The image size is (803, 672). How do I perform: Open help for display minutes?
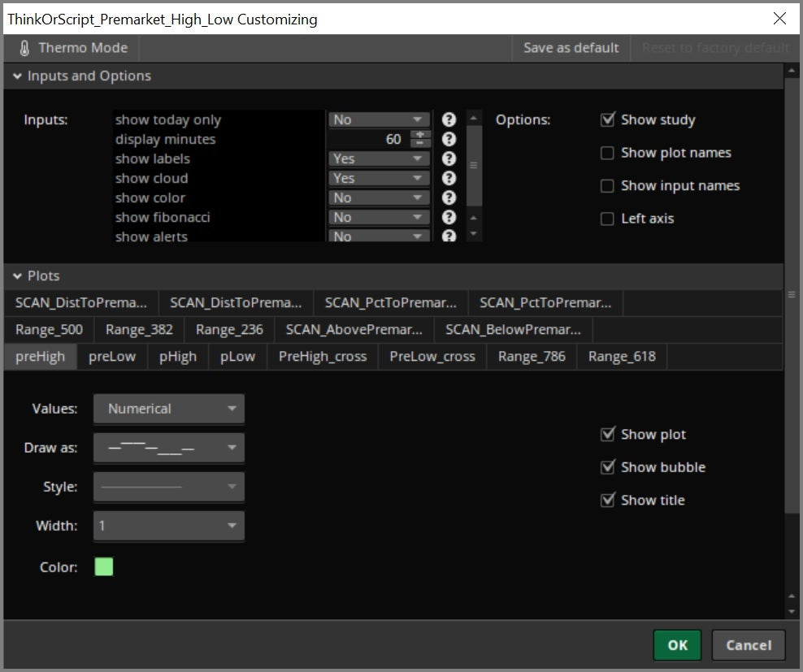point(449,139)
